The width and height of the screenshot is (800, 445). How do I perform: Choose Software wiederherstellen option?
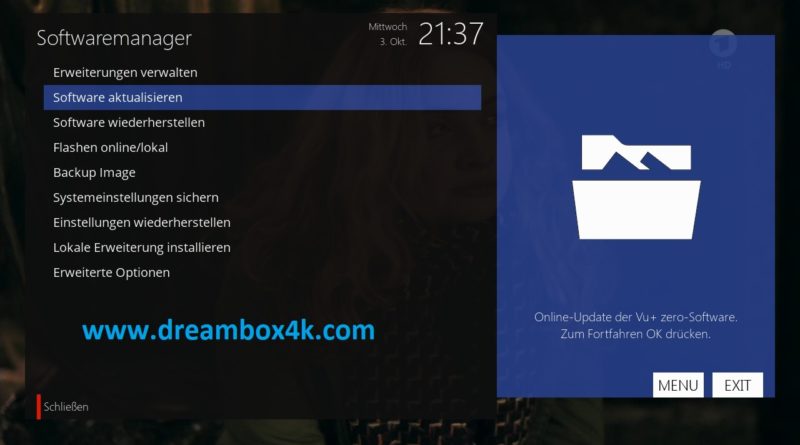[x=262, y=122]
